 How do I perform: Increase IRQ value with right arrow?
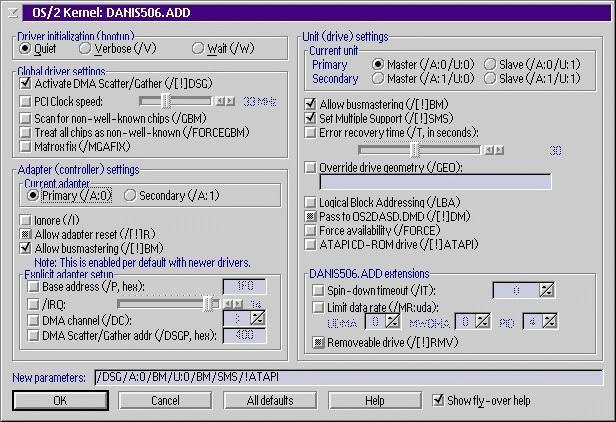tap(238, 304)
